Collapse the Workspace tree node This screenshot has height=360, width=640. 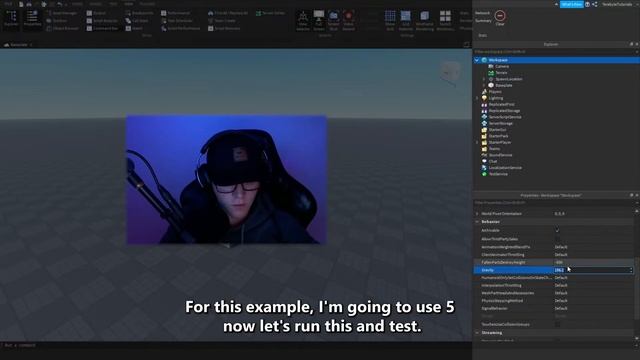[x=477, y=60]
